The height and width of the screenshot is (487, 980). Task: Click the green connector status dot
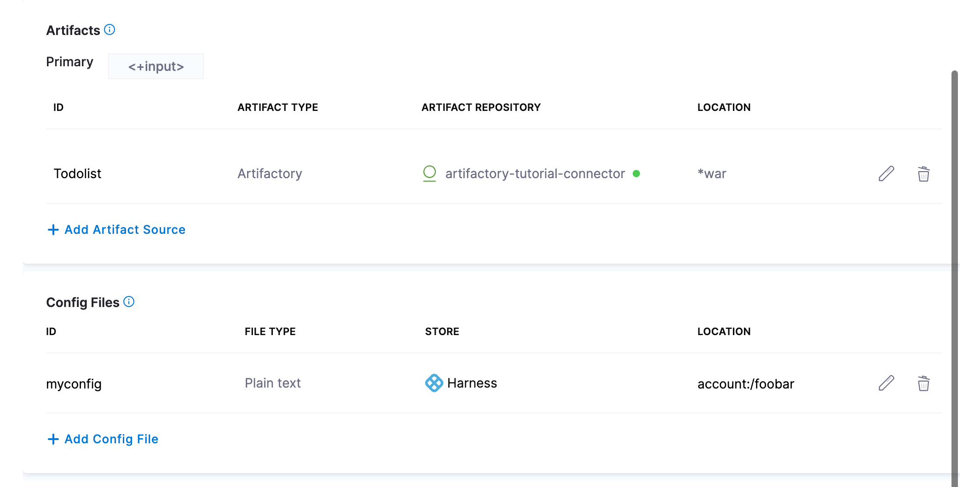(636, 174)
